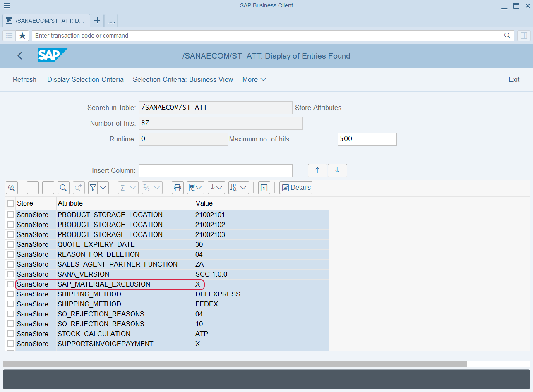Image resolution: width=533 pixels, height=392 pixels.
Task: Toggle the select-all checkbox in table header
Action: coord(10,203)
